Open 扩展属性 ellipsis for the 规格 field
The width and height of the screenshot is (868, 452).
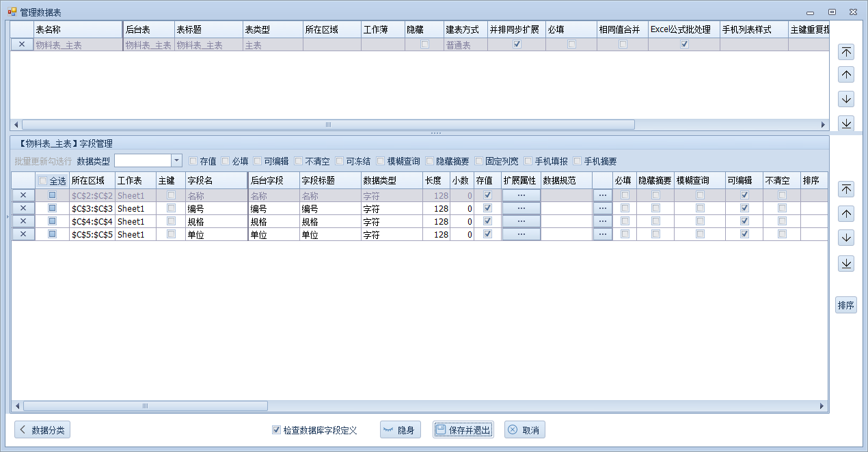(x=521, y=221)
